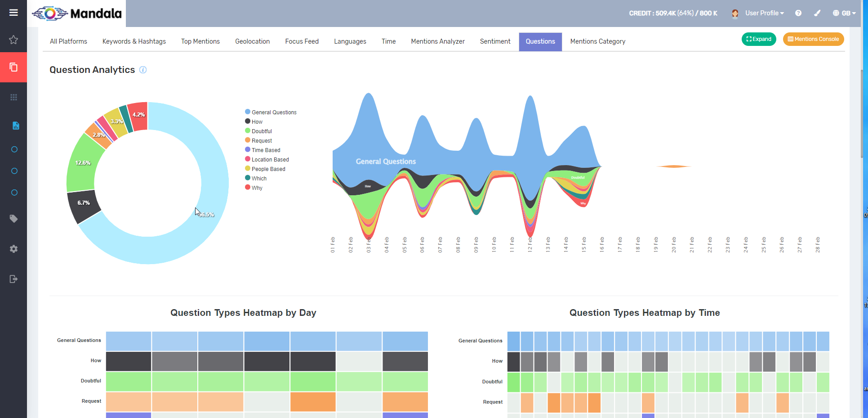Open the Mentions Console

pos(813,39)
